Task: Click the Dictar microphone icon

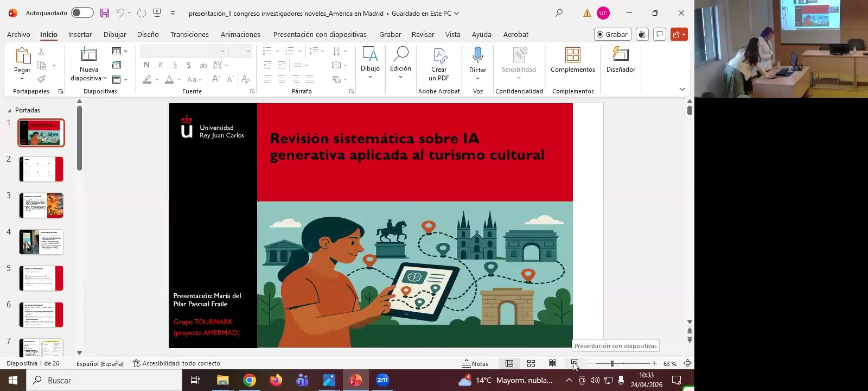Action: click(x=478, y=54)
